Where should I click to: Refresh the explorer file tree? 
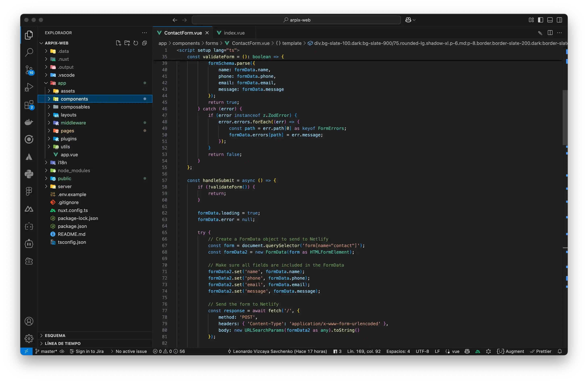coord(136,43)
